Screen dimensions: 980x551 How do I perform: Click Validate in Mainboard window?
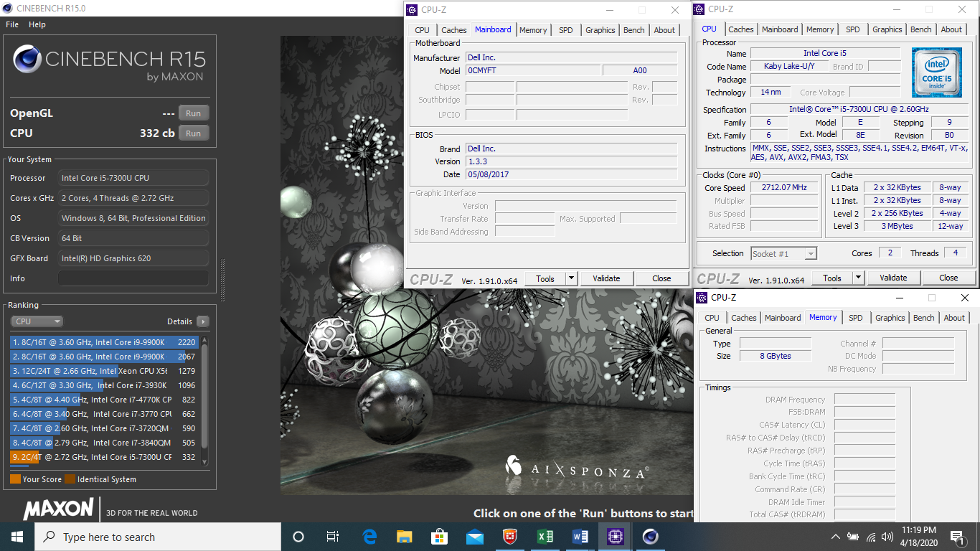(606, 278)
